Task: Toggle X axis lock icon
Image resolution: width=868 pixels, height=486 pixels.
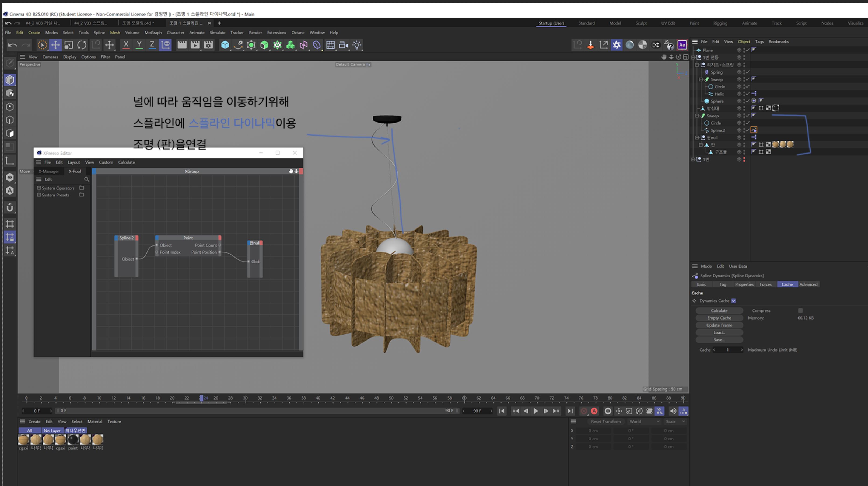Action: pos(126,45)
